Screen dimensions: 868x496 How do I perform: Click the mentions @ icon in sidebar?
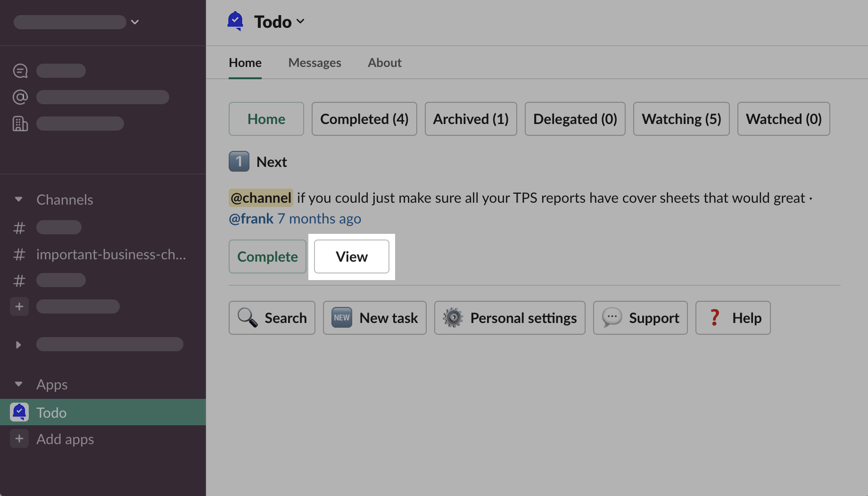(x=20, y=97)
